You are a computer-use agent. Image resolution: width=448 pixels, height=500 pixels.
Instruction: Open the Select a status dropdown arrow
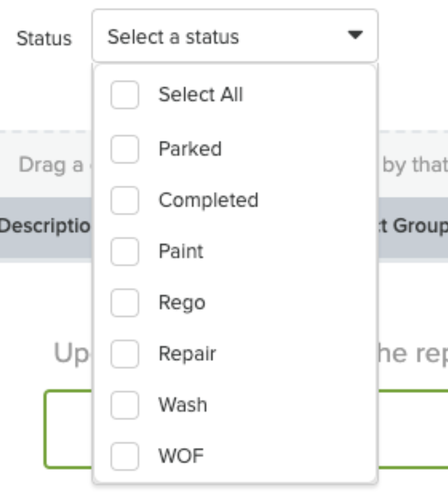355,35
